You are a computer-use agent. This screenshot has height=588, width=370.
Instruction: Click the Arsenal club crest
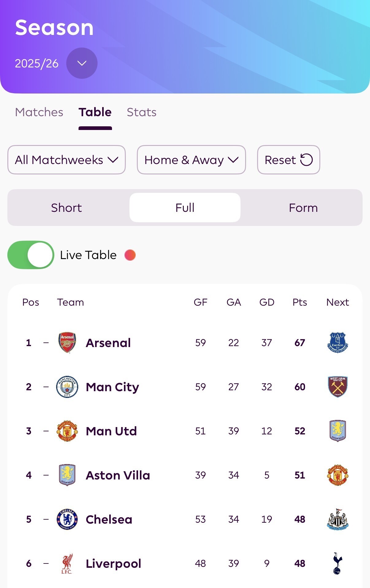click(x=67, y=342)
